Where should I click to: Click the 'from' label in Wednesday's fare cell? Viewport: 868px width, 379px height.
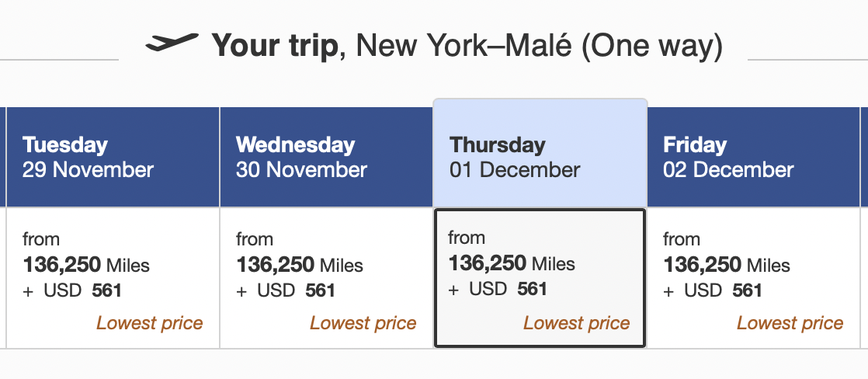click(255, 239)
